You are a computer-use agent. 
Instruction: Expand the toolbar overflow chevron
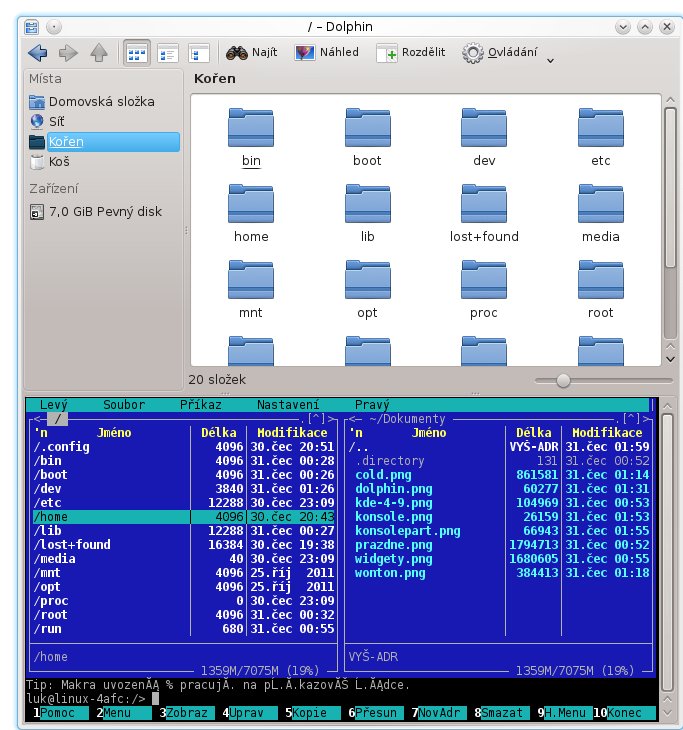coord(550,61)
